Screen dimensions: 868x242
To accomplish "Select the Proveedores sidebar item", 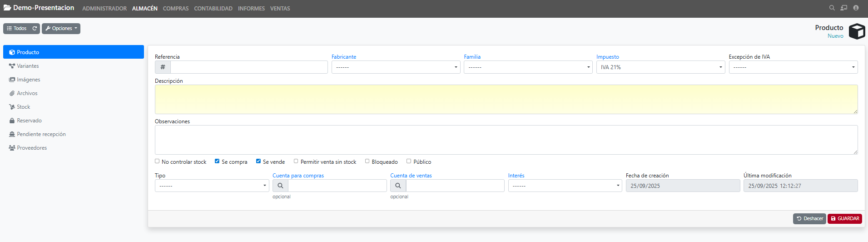I will (31, 148).
